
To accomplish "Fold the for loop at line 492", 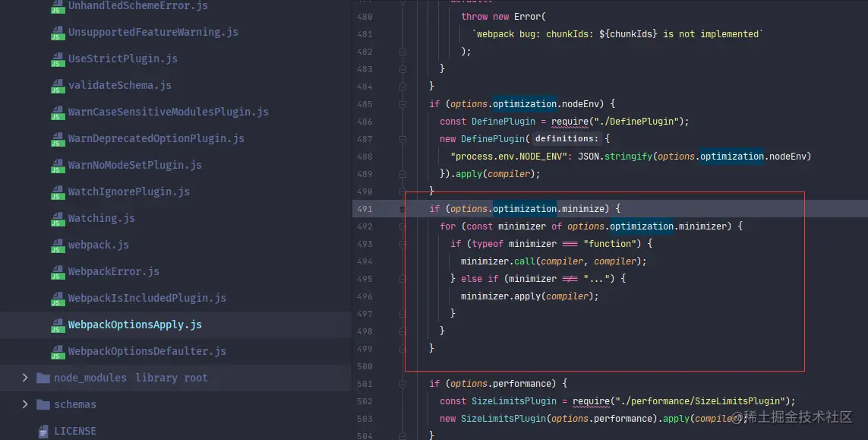I will (402, 226).
